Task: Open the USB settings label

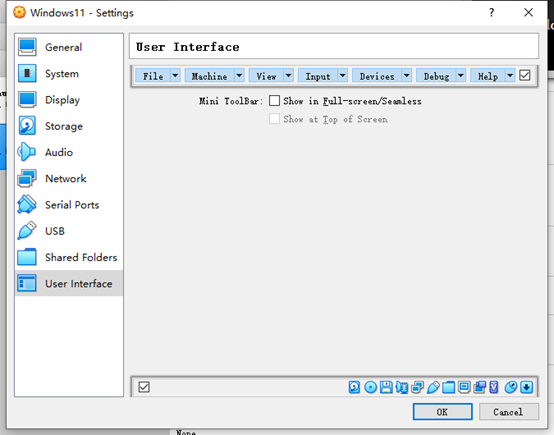Action: (x=55, y=231)
